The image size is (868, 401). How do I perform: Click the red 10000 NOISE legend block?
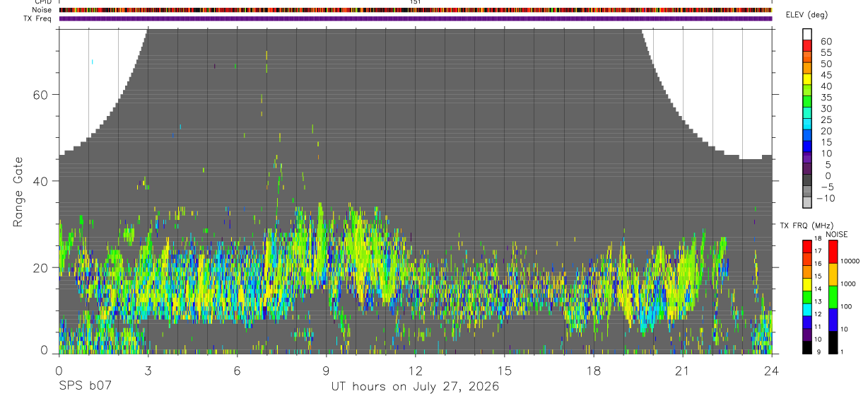pyautogui.click(x=833, y=252)
